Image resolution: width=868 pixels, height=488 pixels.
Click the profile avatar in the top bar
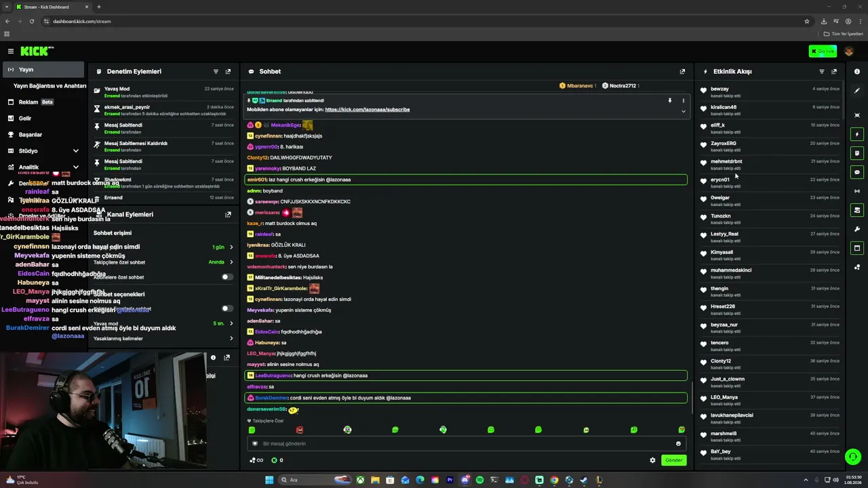tap(848, 51)
